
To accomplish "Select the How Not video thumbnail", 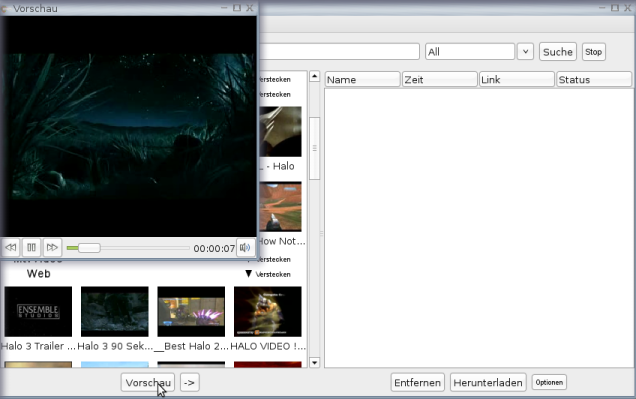I will coord(281,207).
